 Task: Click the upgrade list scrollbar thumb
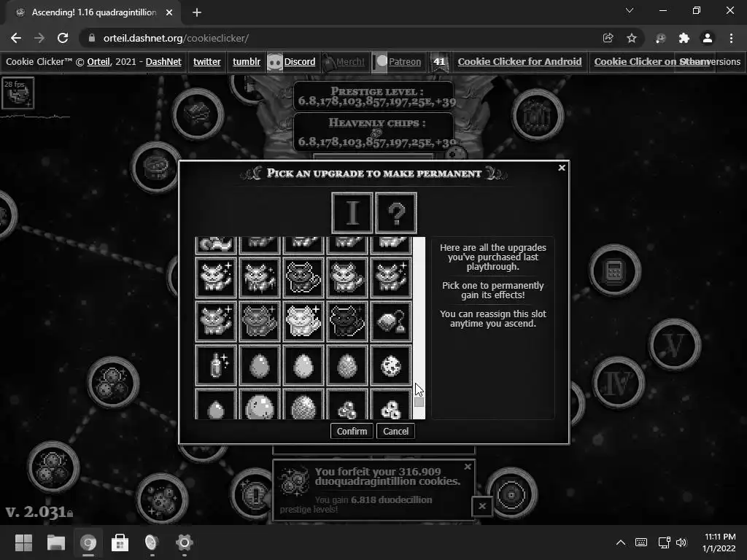pos(419,402)
